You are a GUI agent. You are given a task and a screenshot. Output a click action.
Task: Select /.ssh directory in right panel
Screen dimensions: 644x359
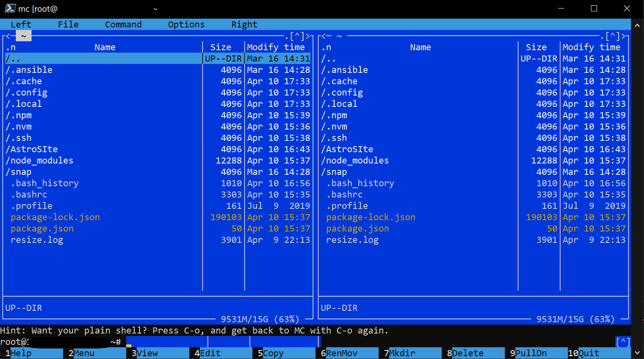click(473, 138)
